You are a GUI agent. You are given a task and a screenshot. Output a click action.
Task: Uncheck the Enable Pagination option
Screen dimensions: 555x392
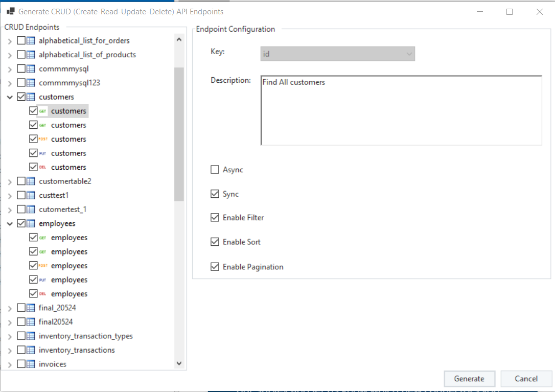[x=215, y=267]
